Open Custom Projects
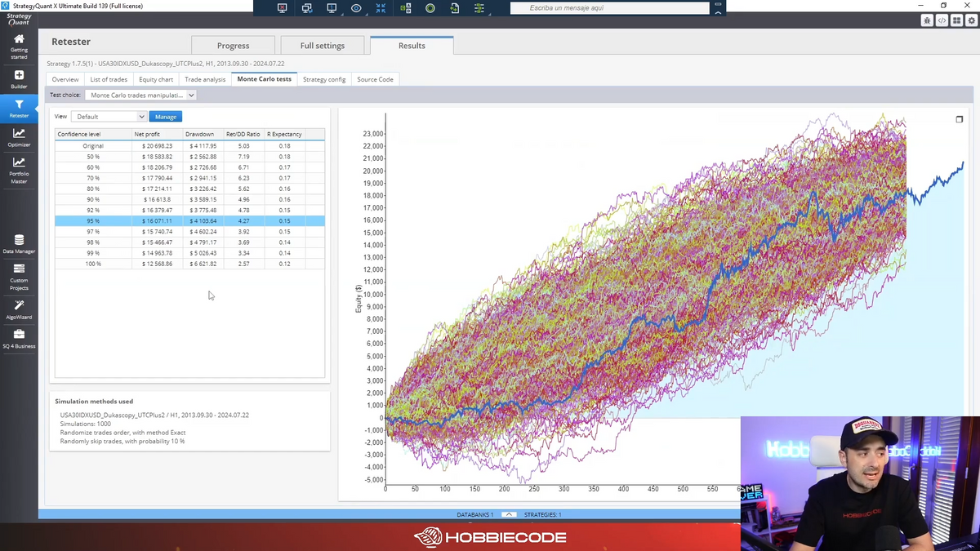The height and width of the screenshot is (551, 980). point(19,278)
